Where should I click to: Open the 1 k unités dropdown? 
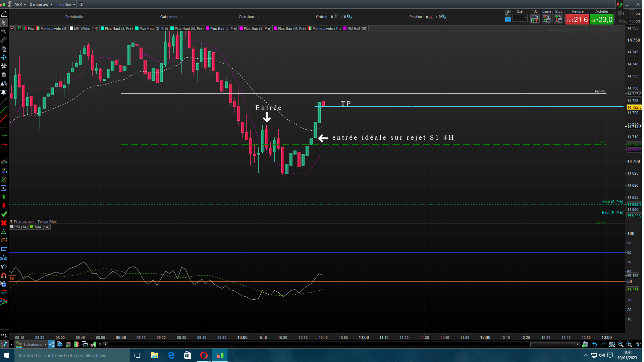(65, 4)
